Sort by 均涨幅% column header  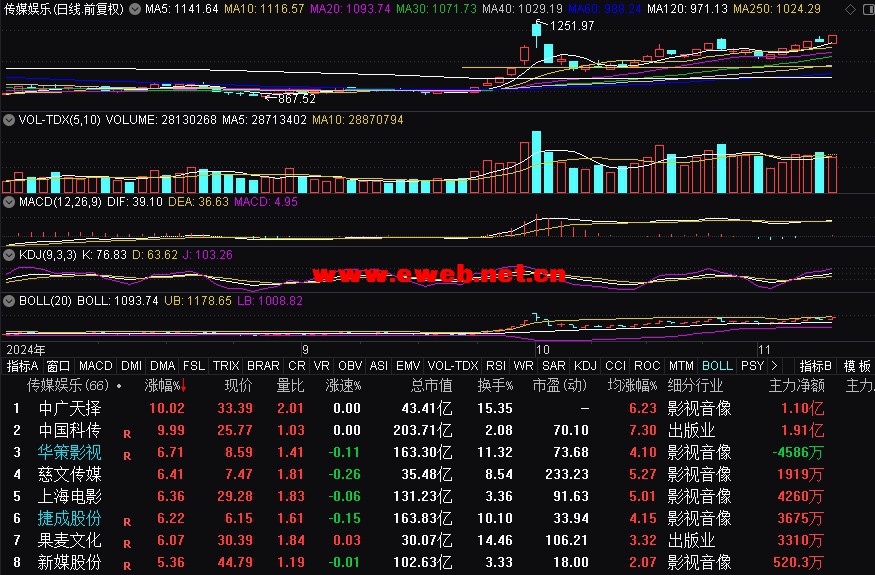632,385
